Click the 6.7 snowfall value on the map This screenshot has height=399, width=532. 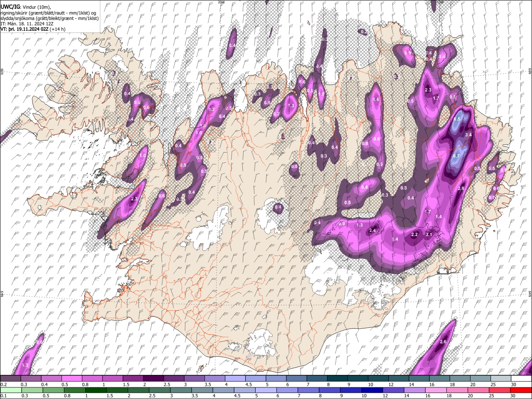click(456, 156)
